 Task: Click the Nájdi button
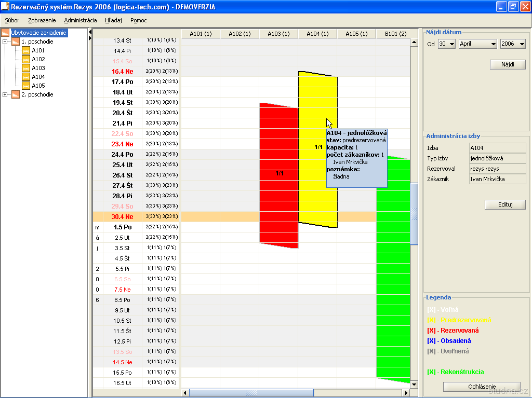[x=508, y=65]
